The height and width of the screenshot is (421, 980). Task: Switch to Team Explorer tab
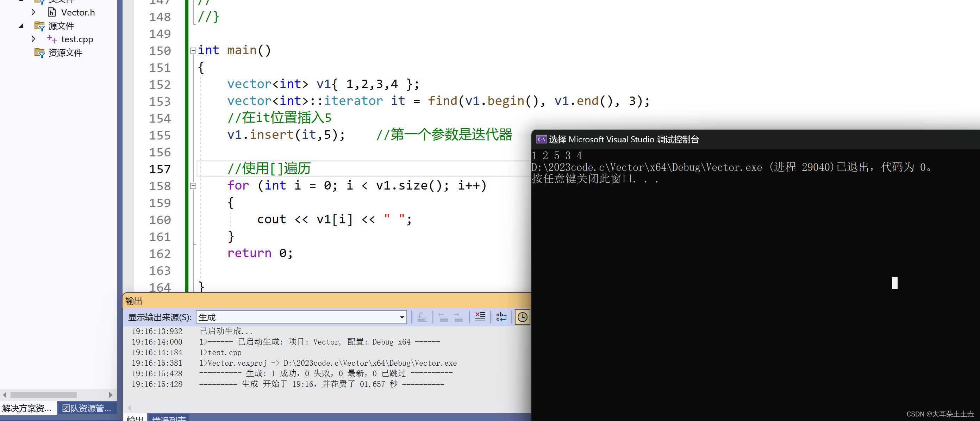click(x=86, y=408)
